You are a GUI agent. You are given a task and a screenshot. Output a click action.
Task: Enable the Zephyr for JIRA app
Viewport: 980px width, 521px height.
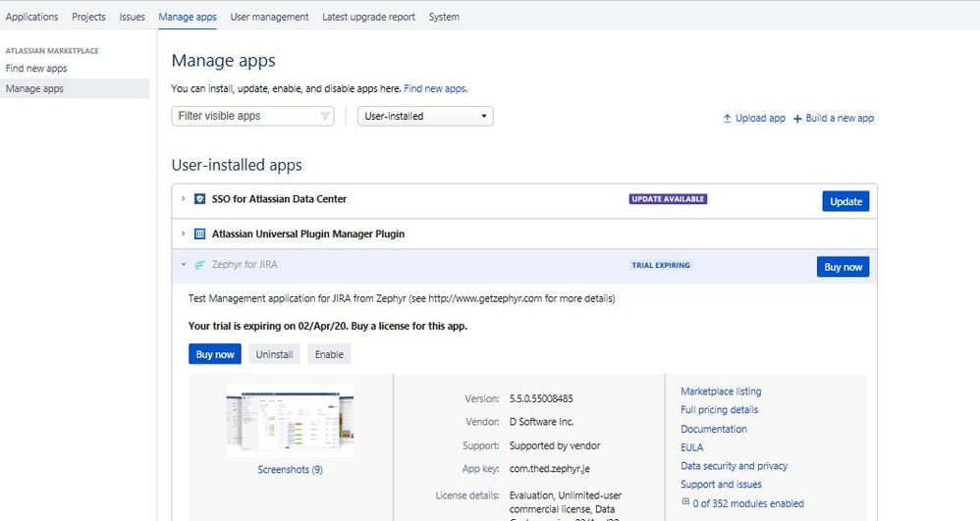coord(329,354)
